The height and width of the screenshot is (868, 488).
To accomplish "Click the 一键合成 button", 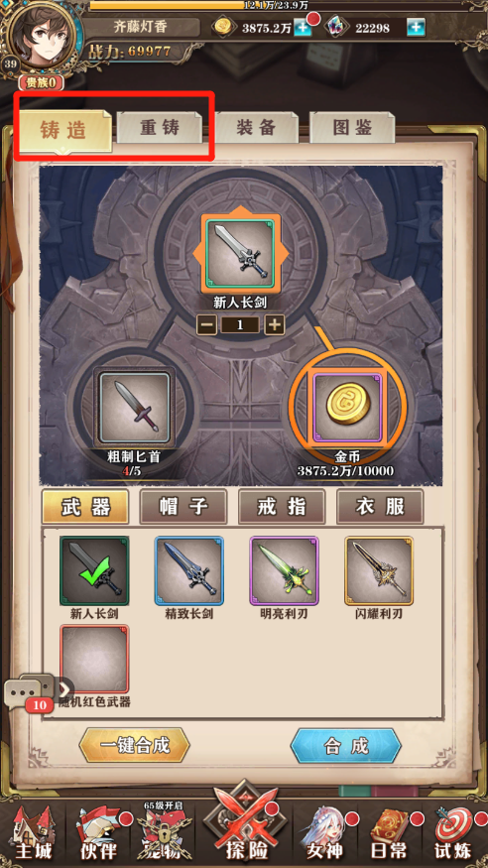I will click(135, 745).
